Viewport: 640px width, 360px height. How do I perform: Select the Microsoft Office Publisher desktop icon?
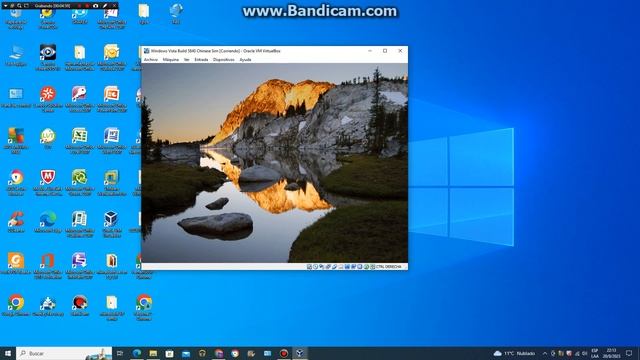80,219
